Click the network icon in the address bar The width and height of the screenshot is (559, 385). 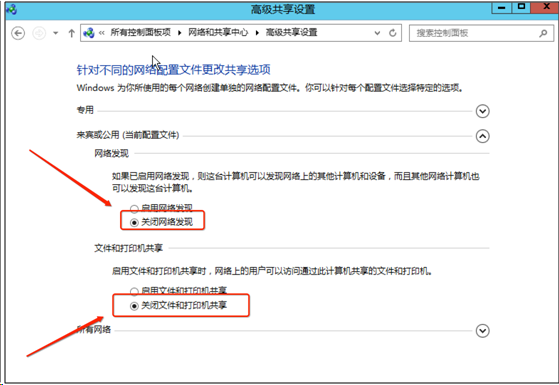coord(89,33)
